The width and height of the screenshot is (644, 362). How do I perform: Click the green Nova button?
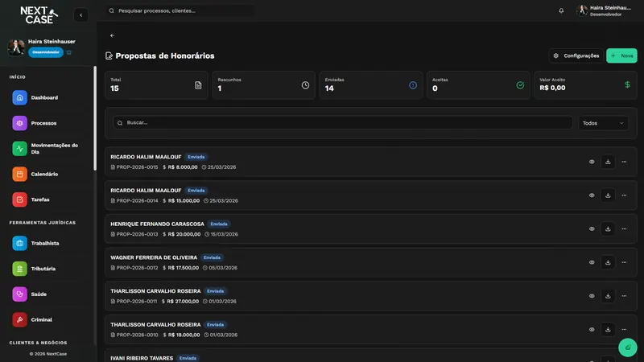tap(621, 56)
